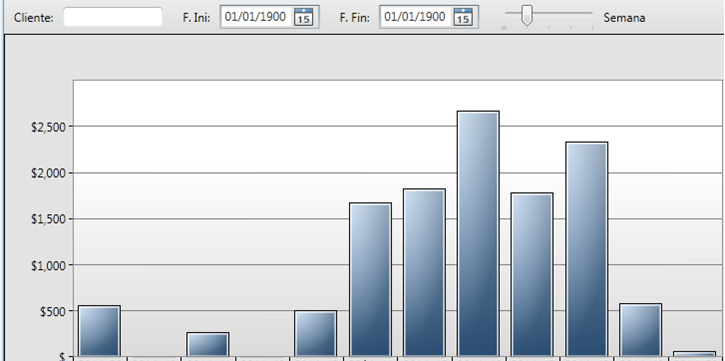Image resolution: width=725 pixels, height=361 pixels.
Task: Select the second tallest bar, near $2,300
Action: pyautogui.click(x=587, y=249)
